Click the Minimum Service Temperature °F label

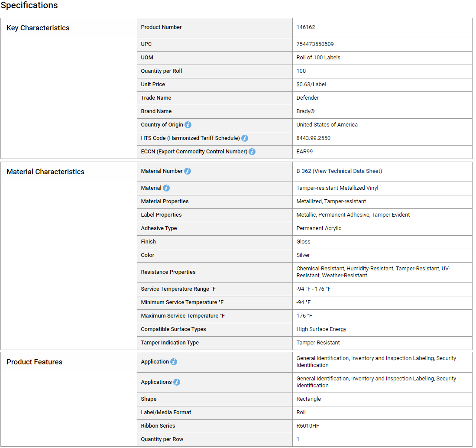click(x=182, y=302)
